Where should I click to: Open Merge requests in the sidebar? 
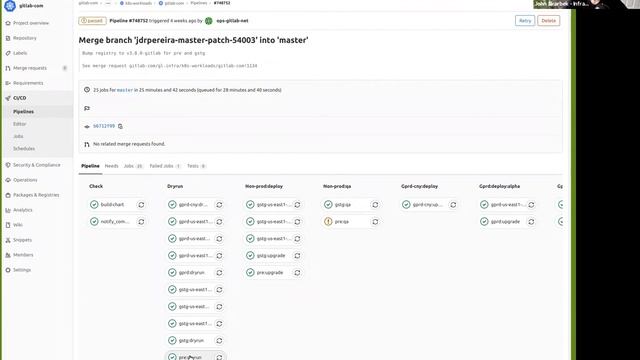click(x=30, y=68)
